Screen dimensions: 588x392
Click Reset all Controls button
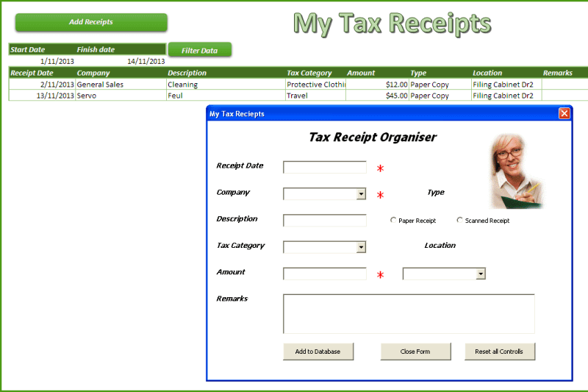500,352
